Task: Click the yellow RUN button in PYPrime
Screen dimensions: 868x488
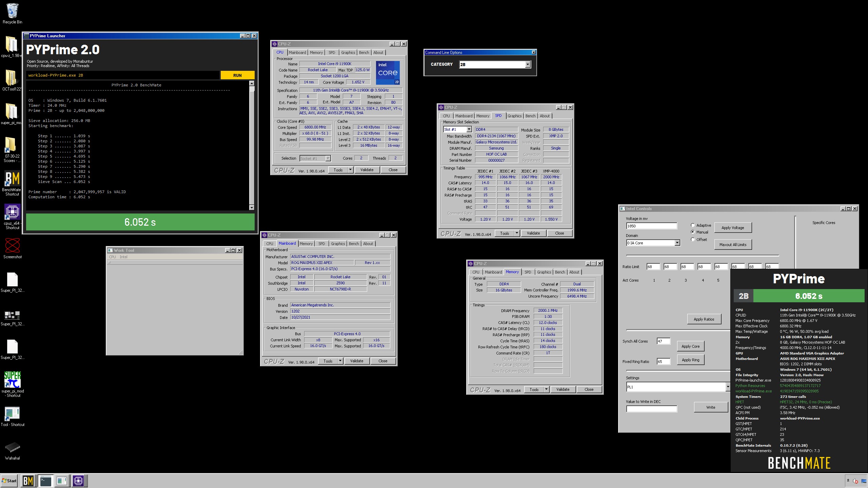Action: [237, 75]
